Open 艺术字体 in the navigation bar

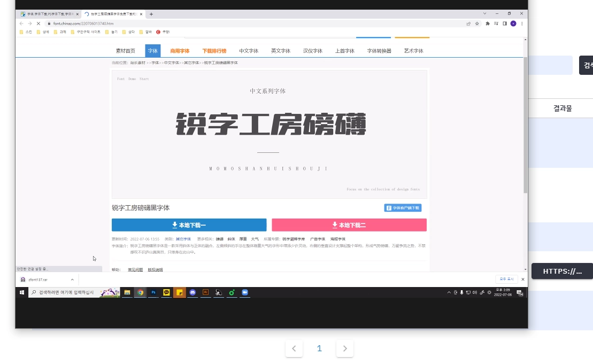pyautogui.click(x=413, y=51)
